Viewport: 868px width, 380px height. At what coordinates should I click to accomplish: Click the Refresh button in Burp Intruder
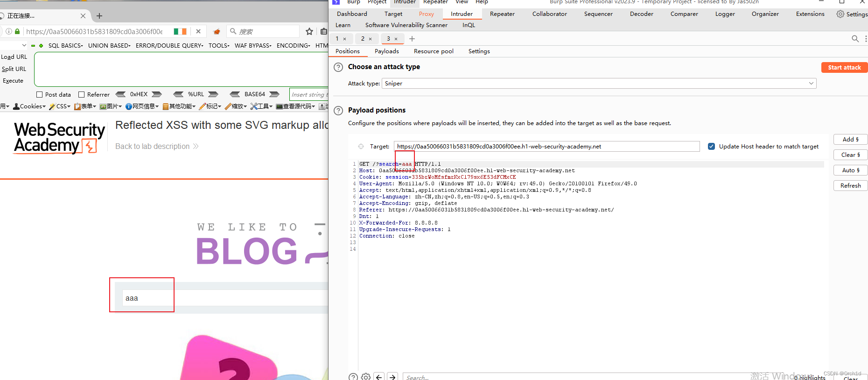(x=850, y=185)
